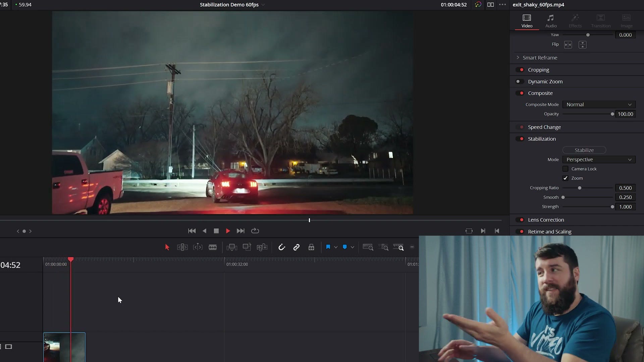
Task: Click the Detail Zoom icon
Action: [383, 247]
